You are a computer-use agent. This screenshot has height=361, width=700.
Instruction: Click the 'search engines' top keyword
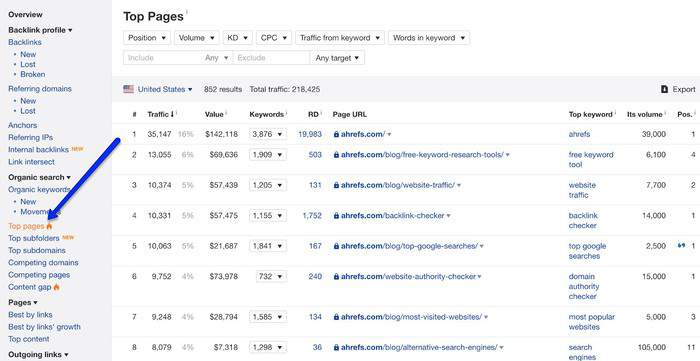point(582,352)
